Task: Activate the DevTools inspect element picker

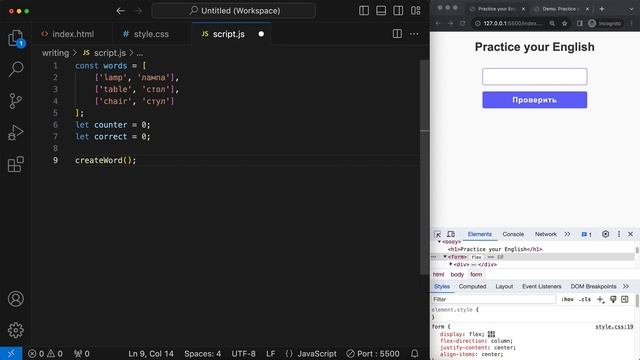Action: pos(437,234)
